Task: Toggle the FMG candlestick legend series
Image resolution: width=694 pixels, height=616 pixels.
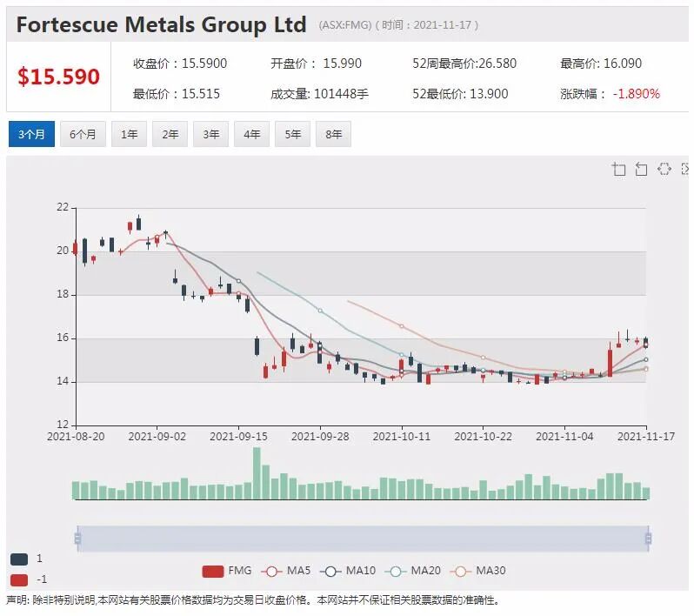Action: click(x=227, y=571)
